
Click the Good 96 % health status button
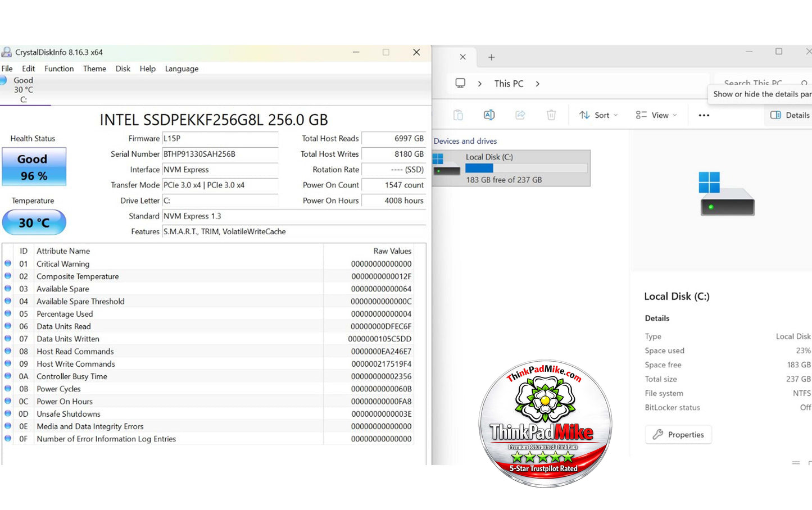tap(34, 167)
